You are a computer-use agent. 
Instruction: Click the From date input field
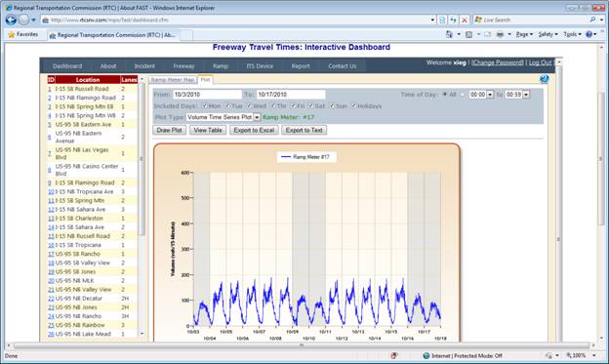click(208, 95)
